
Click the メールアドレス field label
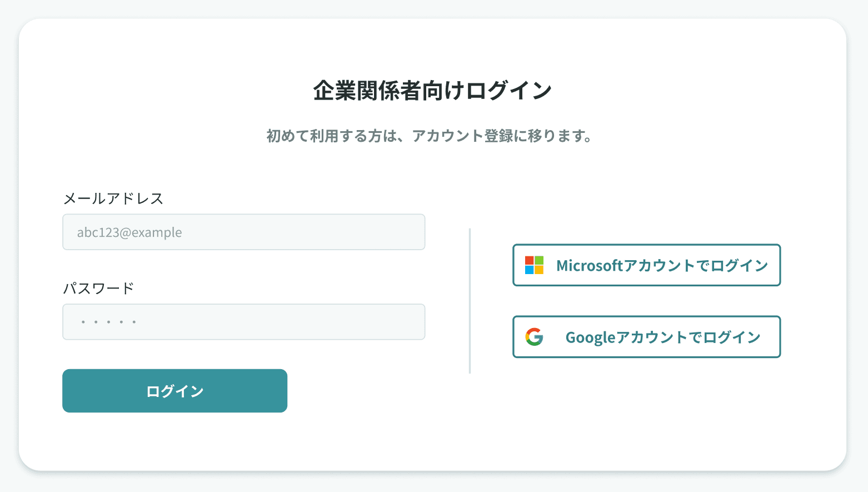(113, 198)
